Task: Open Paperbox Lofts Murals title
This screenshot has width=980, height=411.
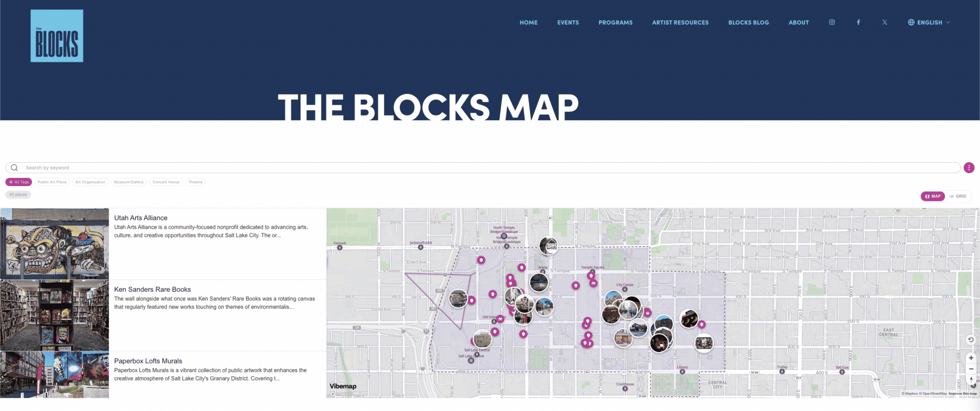Action: coord(148,361)
